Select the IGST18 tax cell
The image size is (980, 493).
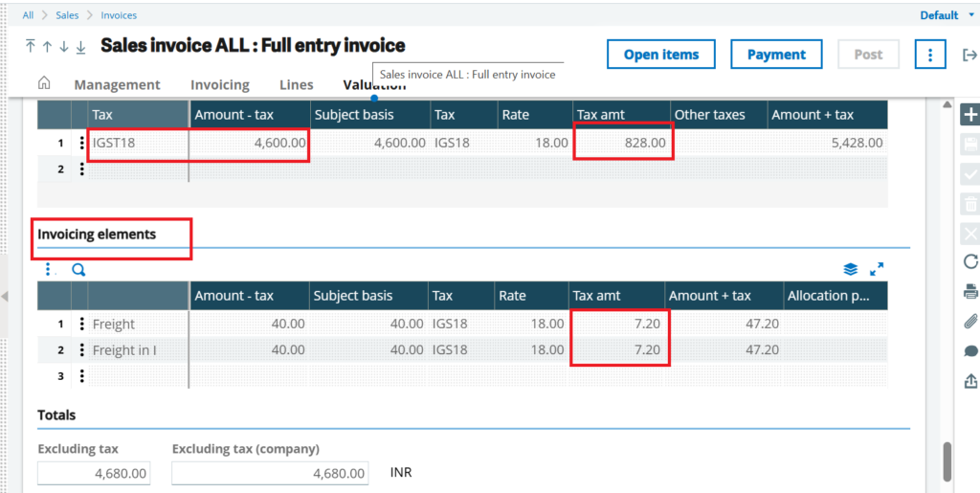click(138, 143)
